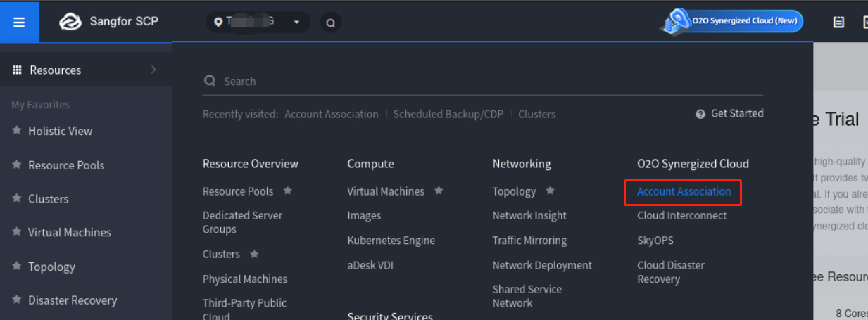Open recently visited Account Association
Viewport: 868px width, 320px height.
tap(332, 114)
